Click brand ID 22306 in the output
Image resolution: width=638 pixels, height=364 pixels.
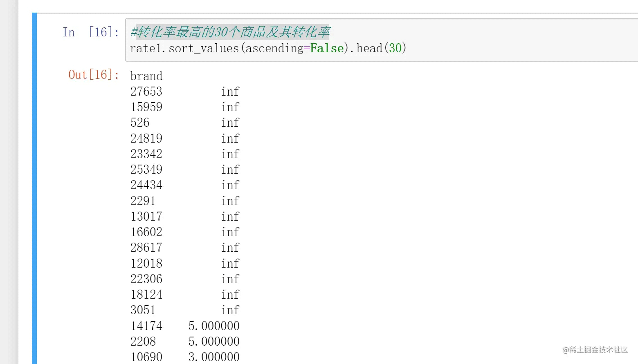[146, 279]
